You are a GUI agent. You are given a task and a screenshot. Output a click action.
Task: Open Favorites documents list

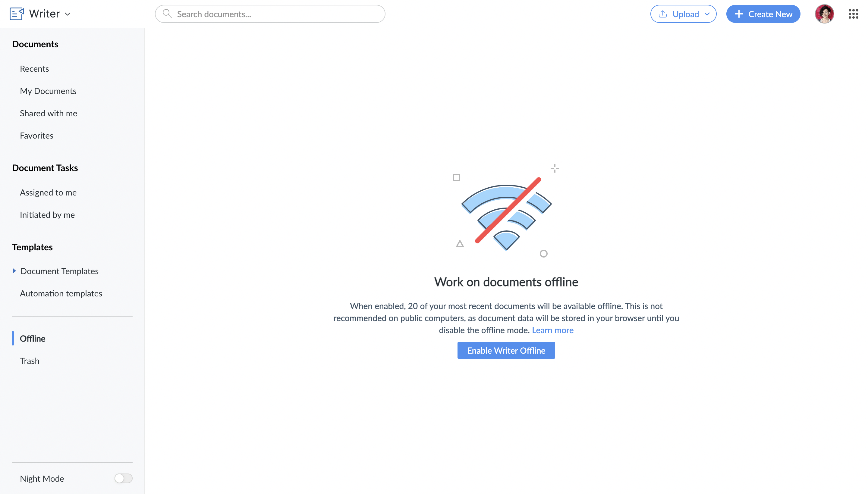[37, 135]
